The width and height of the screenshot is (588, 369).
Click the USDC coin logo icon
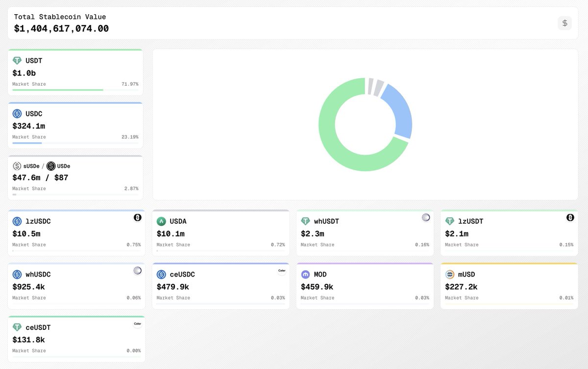pos(17,114)
